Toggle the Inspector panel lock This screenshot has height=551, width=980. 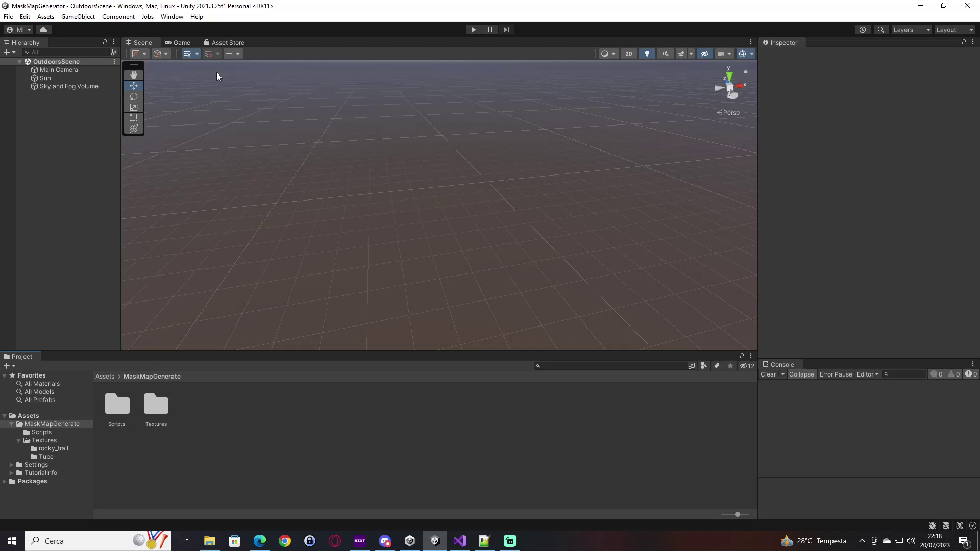964,42
